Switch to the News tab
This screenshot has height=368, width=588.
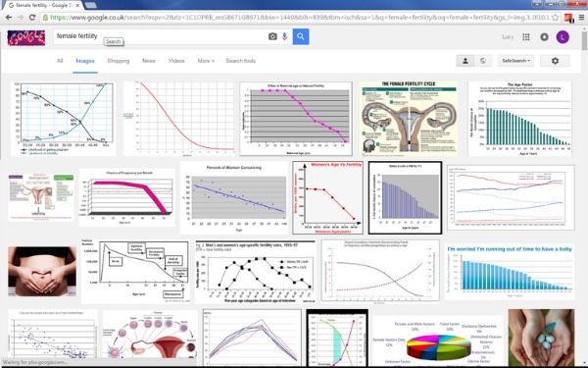(x=149, y=61)
